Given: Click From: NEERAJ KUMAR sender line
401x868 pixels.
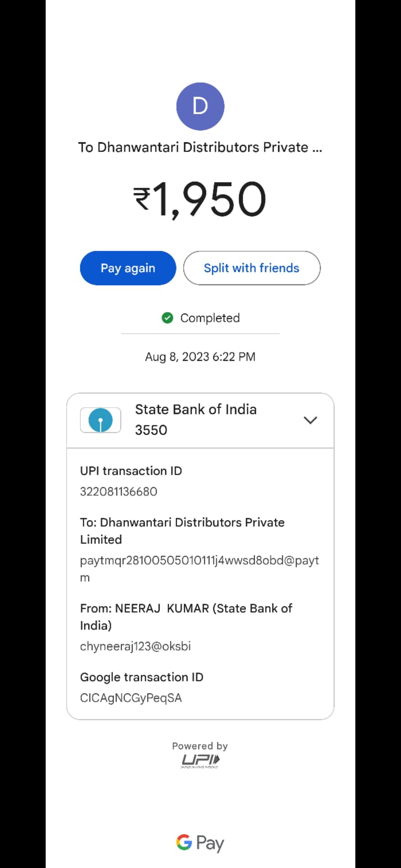Looking at the screenshot, I should 186,617.
